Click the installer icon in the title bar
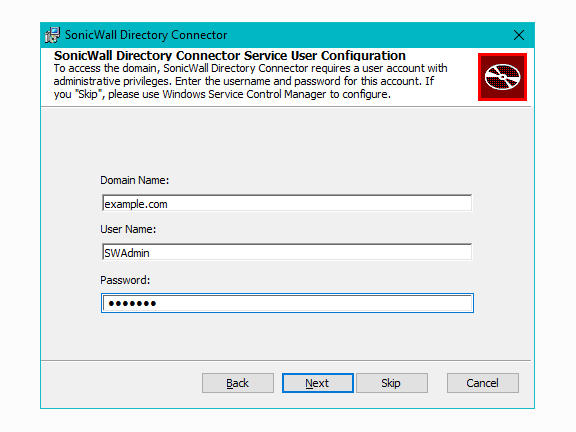576x432 pixels. (52, 35)
